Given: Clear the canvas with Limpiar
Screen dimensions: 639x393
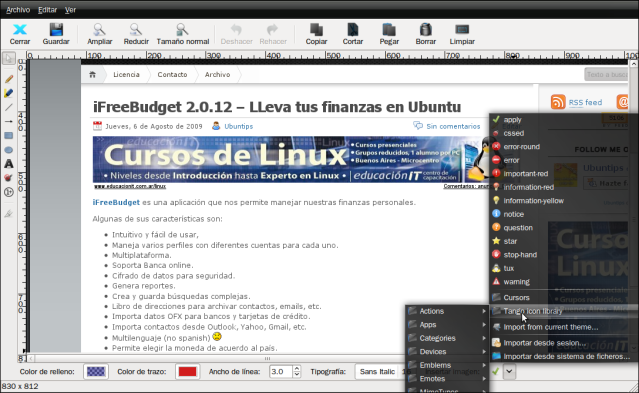Looking at the screenshot, I should click(462, 34).
